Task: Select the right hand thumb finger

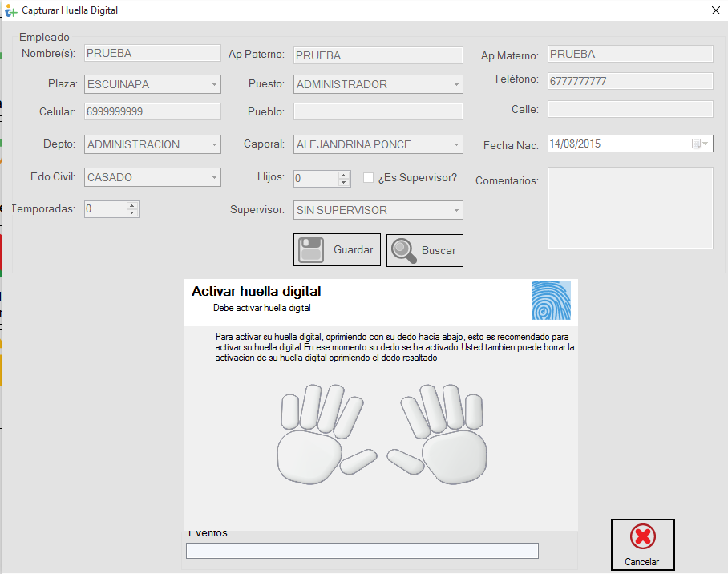Action: tap(406, 461)
